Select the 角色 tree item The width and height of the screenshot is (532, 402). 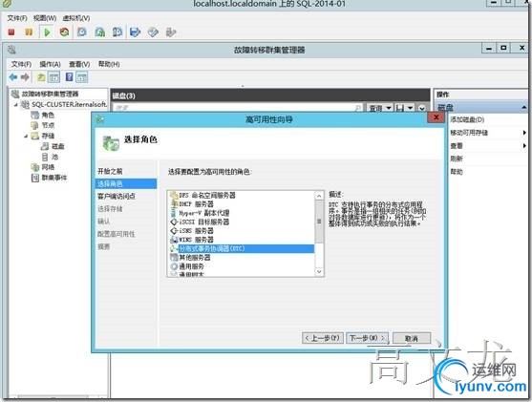point(48,115)
